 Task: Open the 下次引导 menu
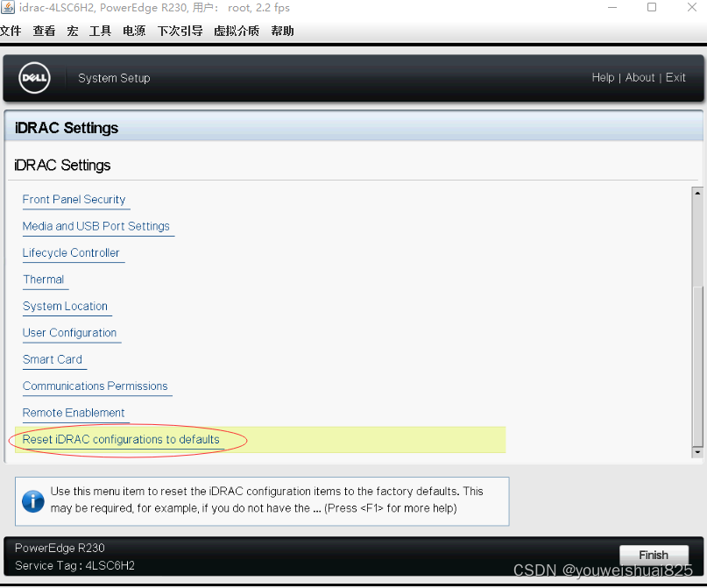[180, 32]
